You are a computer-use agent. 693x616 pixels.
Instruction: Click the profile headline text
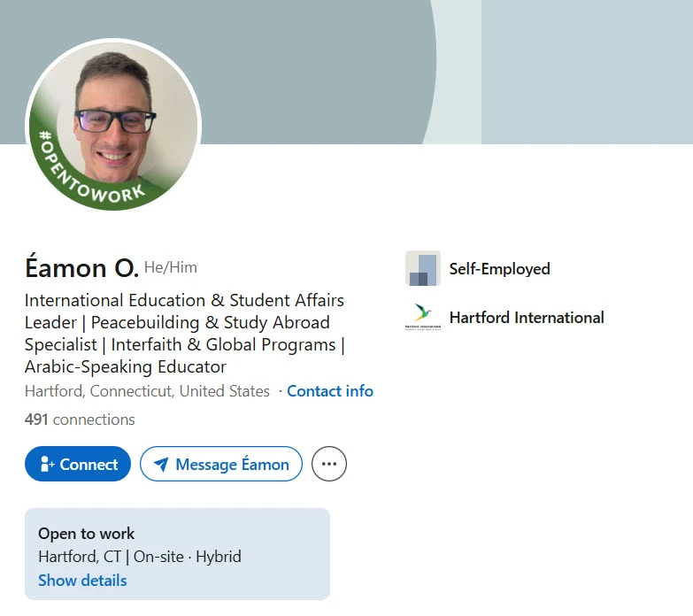click(x=185, y=334)
